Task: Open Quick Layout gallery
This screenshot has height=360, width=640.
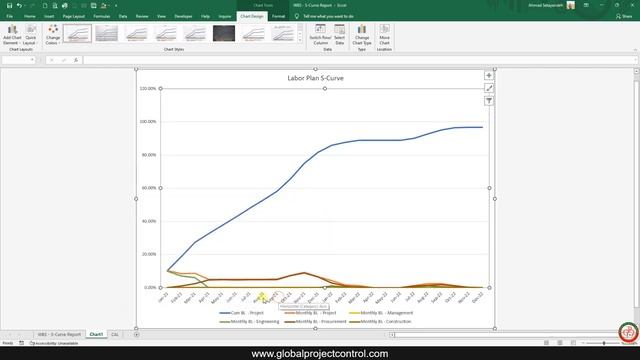Action: coord(31,35)
